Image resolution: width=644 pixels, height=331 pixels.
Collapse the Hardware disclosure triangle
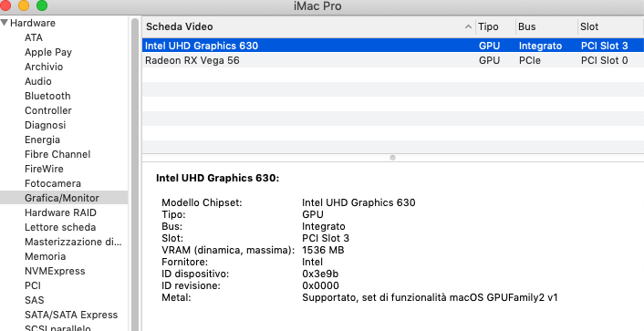point(5,23)
